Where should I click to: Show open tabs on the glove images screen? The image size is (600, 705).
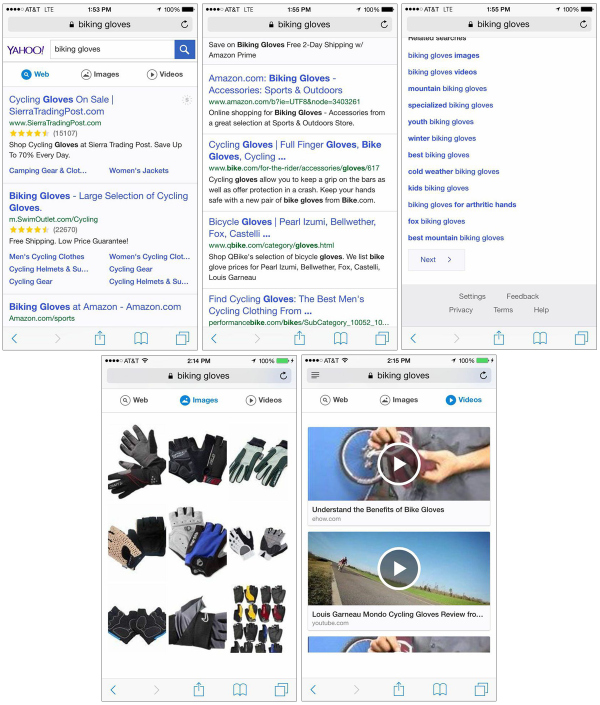pos(281,689)
